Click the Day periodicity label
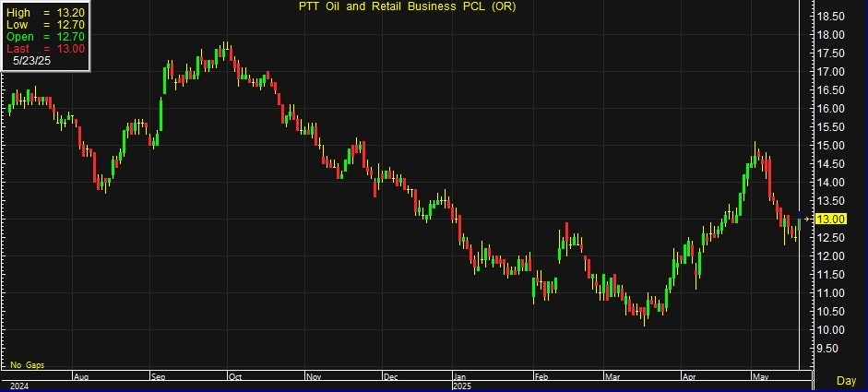The height and width of the screenshot is (392, 868). click(x=847, y=381)
